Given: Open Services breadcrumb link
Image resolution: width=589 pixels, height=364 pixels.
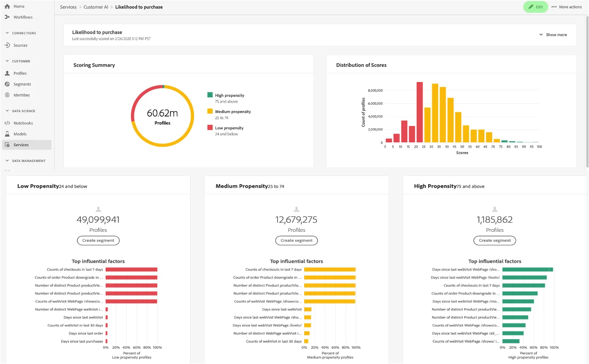Looking at the screenshot, I should 68,7.
